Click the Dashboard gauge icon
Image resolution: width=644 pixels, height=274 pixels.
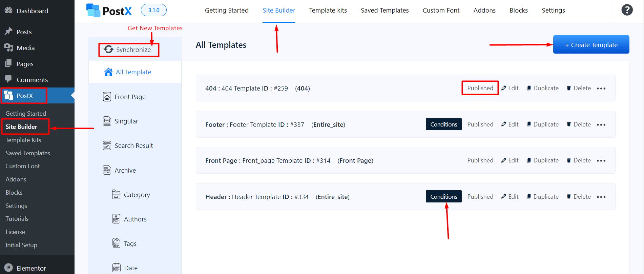coord(8,11)
